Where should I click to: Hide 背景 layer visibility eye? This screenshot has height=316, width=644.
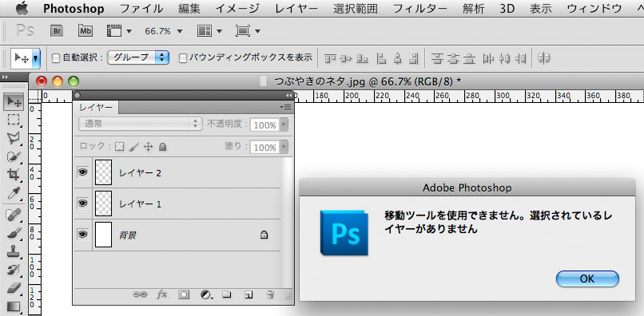[83, 234]
